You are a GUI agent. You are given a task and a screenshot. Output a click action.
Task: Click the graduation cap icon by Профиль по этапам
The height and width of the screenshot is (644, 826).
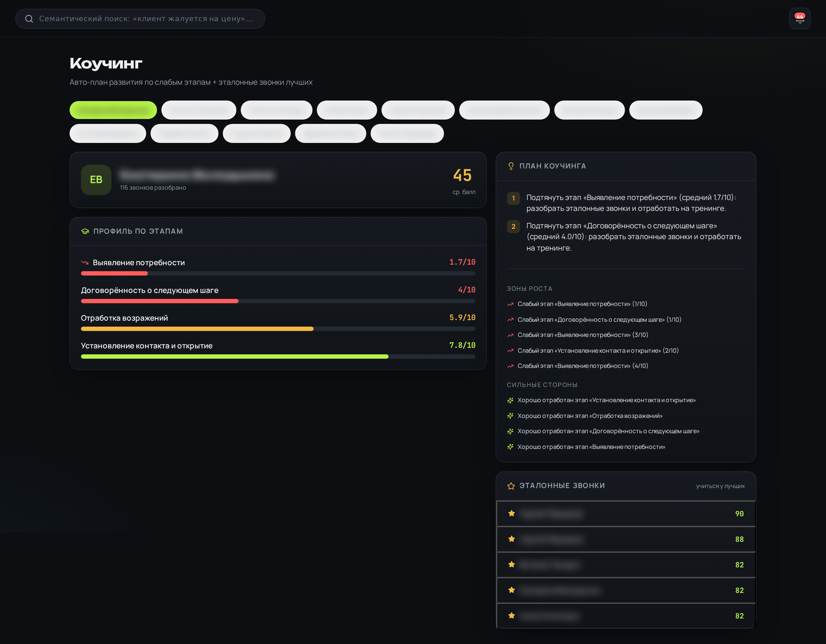point(85,231)
